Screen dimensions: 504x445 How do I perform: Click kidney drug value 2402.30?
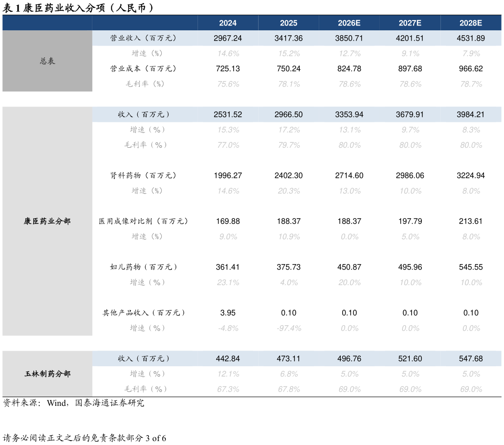coord(288,176)
